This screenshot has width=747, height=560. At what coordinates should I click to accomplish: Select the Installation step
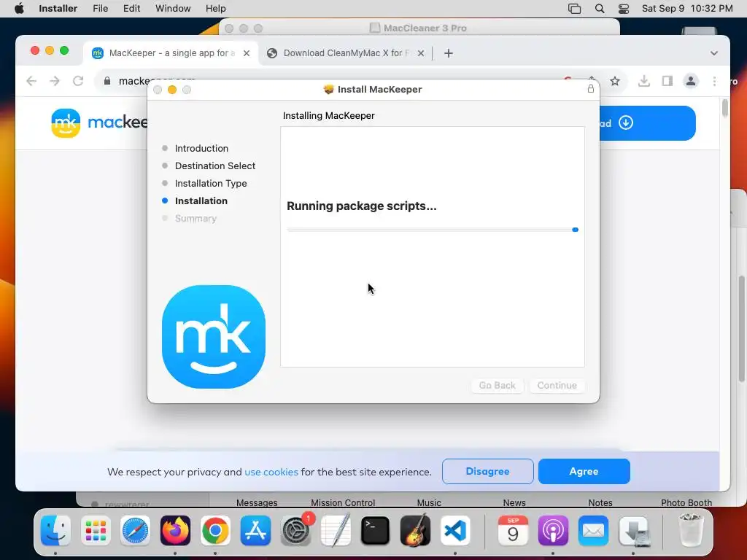click(x=201, y=201)
